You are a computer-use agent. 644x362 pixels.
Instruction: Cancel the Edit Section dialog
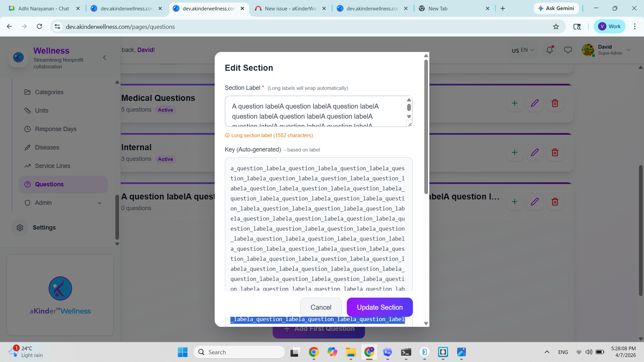tap(321, 307)
